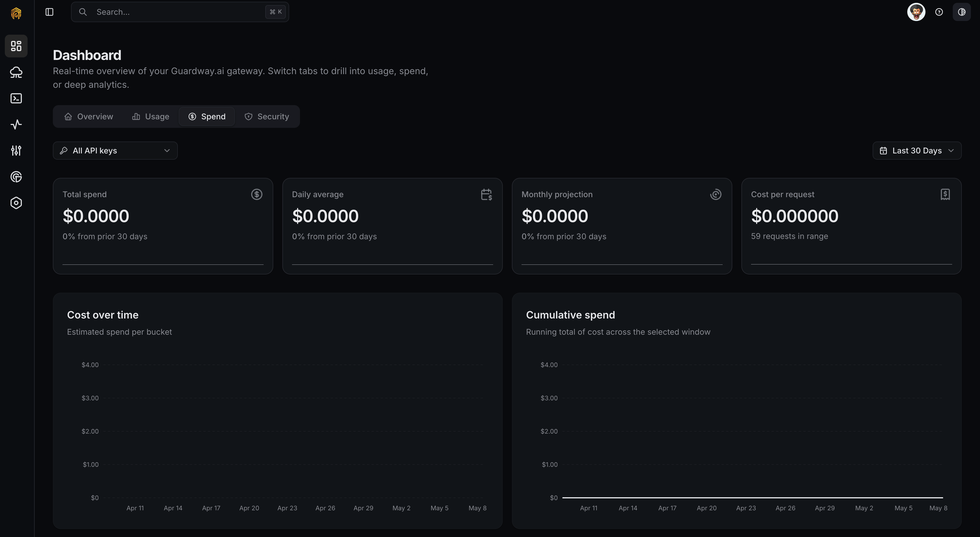
Task: Click the dollar icon on Total spend card
Action: [x=257, y=194]
